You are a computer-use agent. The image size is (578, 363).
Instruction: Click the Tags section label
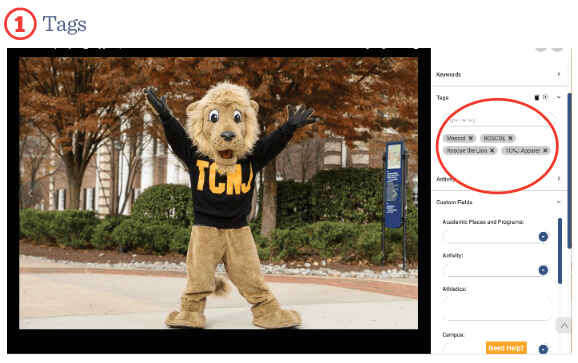click(442, 98)
